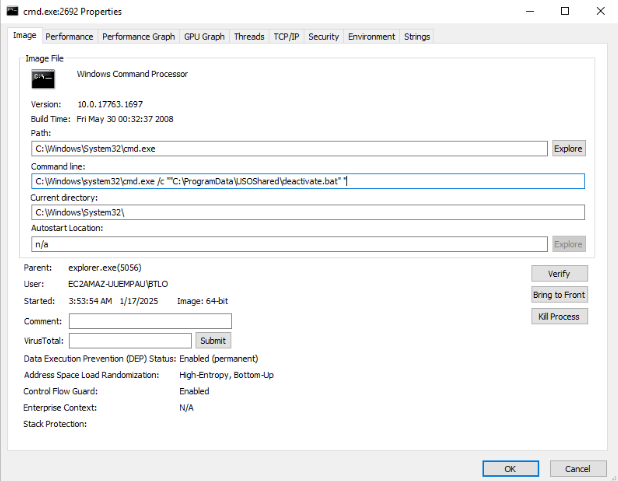
Task: Switch to the GPU Graph tab
Action: pyautogui.click(x=204, y=37)
